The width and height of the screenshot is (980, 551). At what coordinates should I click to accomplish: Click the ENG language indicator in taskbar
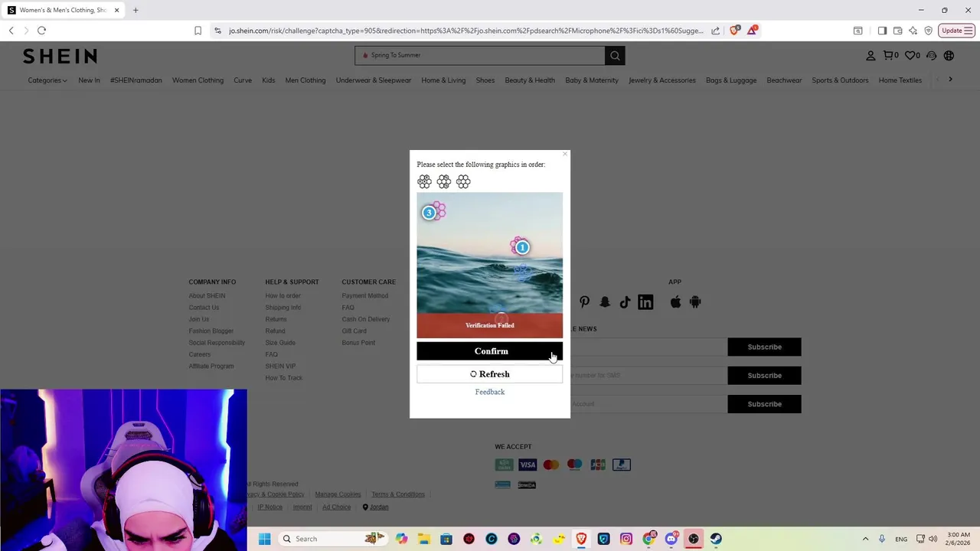(901, 539)
